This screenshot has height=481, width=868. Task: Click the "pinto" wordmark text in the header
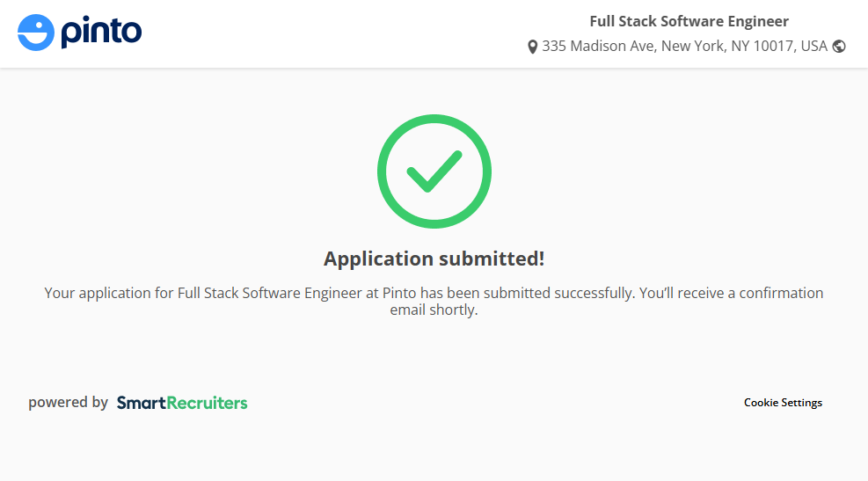(x=101, y=33)
